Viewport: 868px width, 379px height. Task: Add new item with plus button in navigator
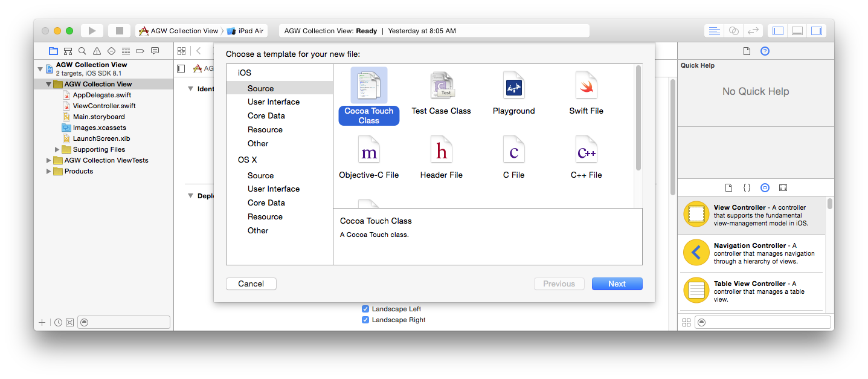42,323
